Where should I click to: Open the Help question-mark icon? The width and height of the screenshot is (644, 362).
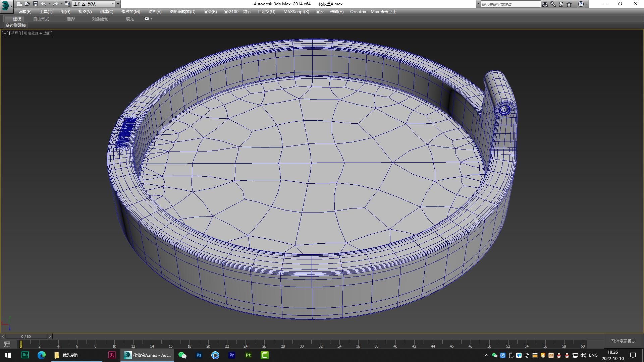click(581, 4)
